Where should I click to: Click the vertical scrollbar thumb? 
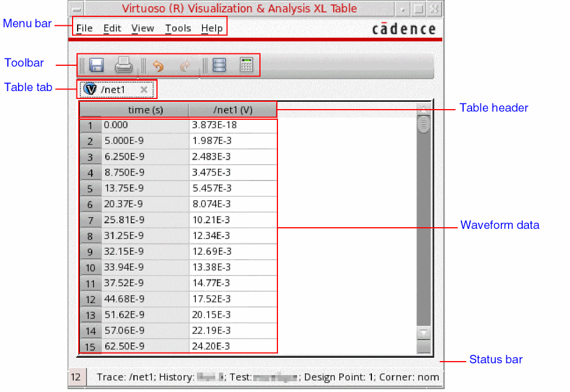coord(424,125)
